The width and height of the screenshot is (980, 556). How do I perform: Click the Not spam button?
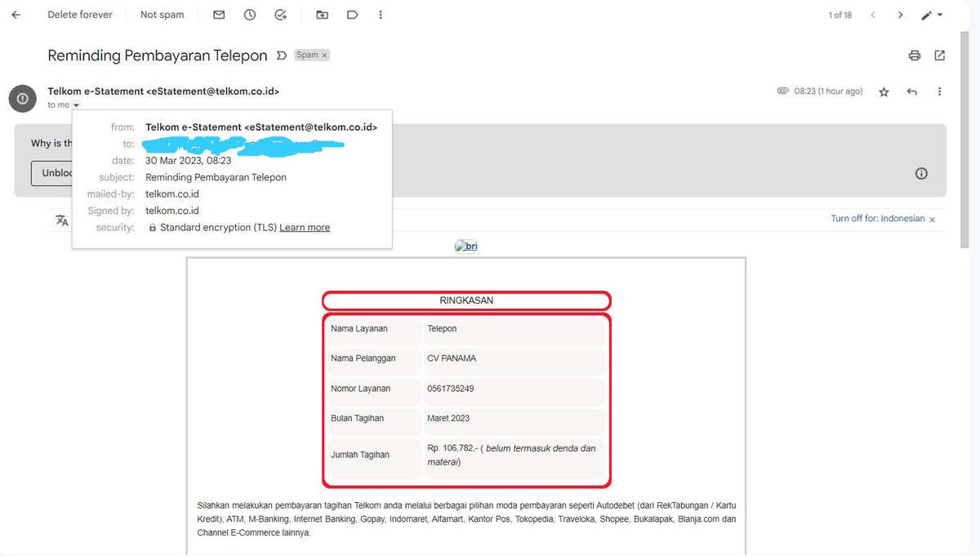pyautogui.click(x=163, y=15)
